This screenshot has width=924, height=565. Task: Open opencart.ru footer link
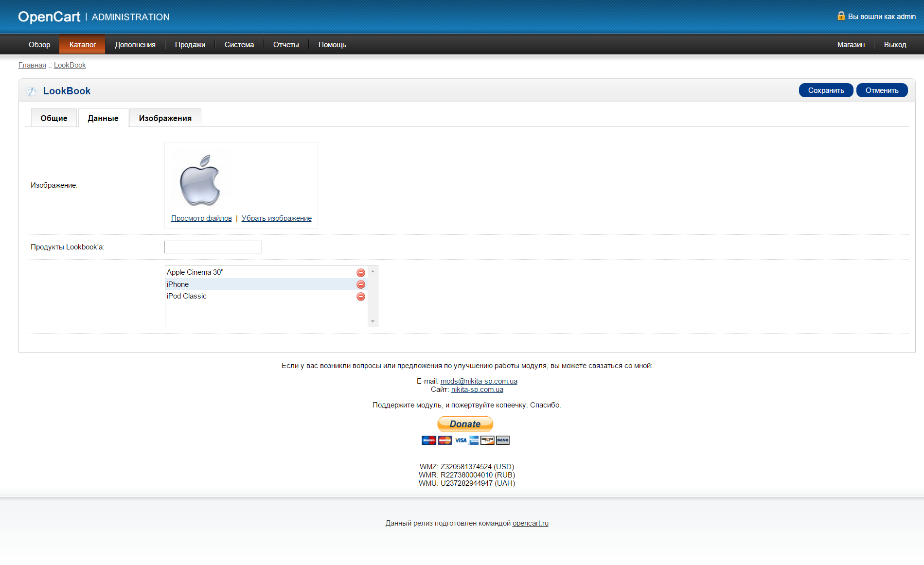click(x=531, y=523)
